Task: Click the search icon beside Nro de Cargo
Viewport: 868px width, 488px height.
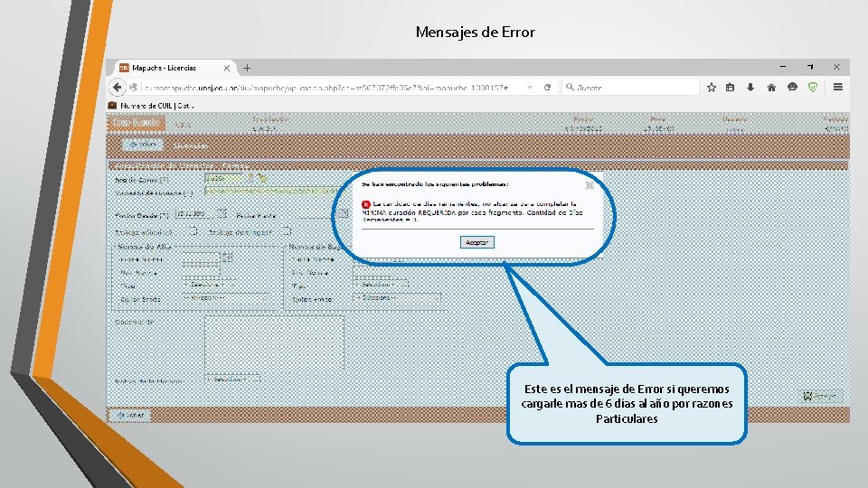Action: [250, 177]
